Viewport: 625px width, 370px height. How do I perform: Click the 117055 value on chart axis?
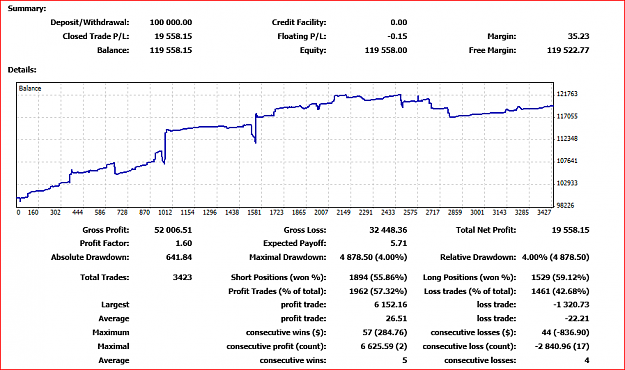click(567, 116)
